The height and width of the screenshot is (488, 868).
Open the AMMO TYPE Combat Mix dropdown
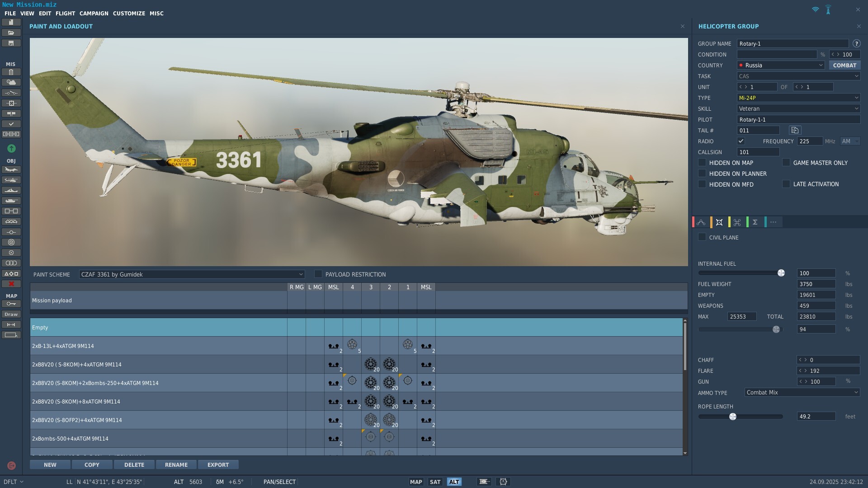tap(802, 392)
